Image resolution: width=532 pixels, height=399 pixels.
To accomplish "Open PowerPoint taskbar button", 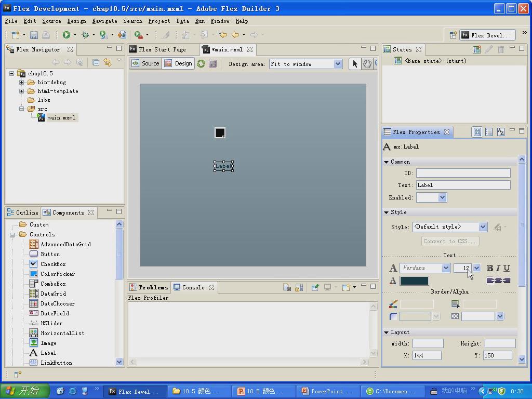I will pyautogui.click(x=328, y=391).
